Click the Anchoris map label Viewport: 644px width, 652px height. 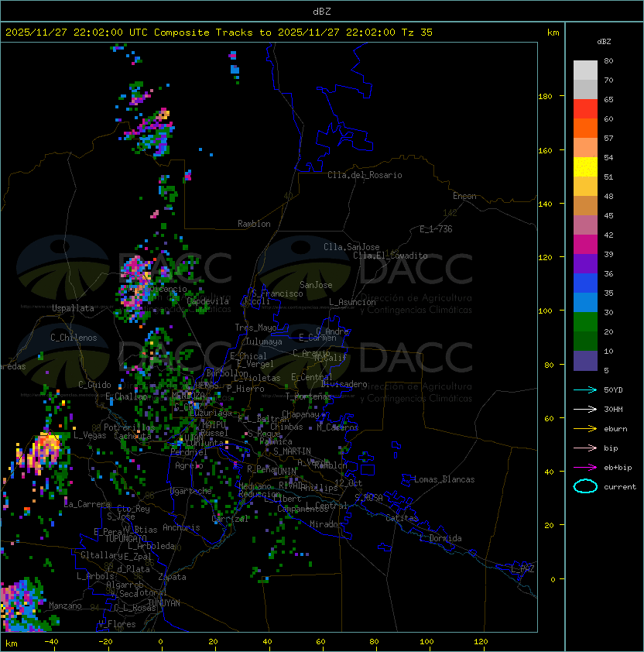[x=181, y=527]
